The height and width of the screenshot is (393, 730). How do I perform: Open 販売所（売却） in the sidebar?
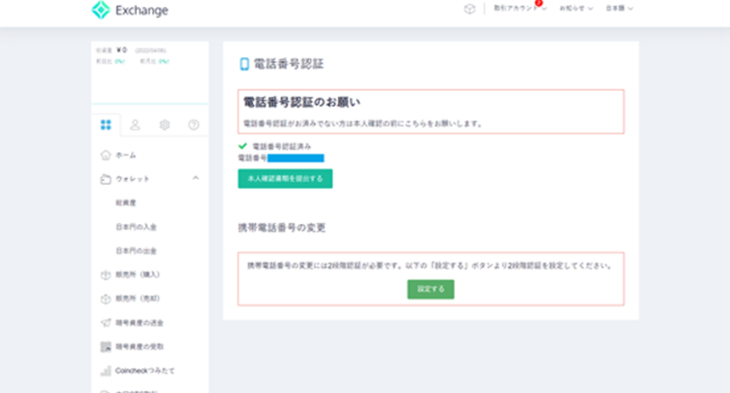pos(137,298)
